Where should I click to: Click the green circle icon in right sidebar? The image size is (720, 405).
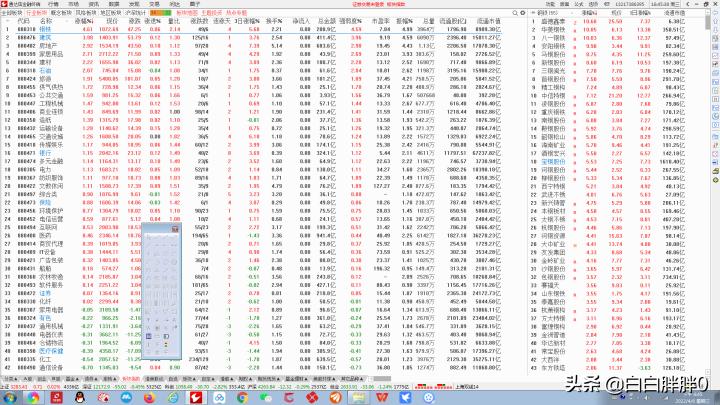coord(715,180)
